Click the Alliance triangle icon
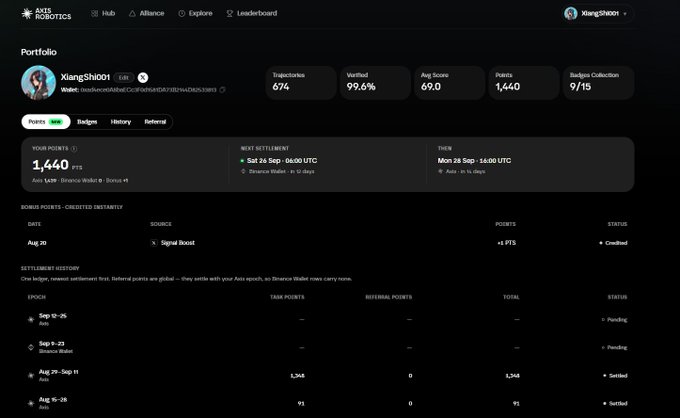 pyautogui.click(x=132, y=13)
